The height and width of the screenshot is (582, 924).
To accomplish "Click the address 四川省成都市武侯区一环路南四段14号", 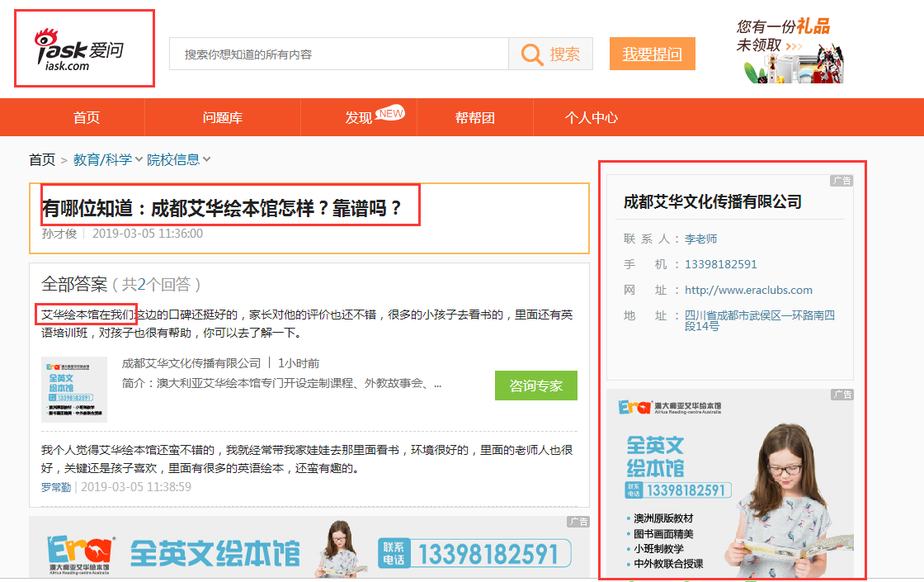I will point(760,320).
